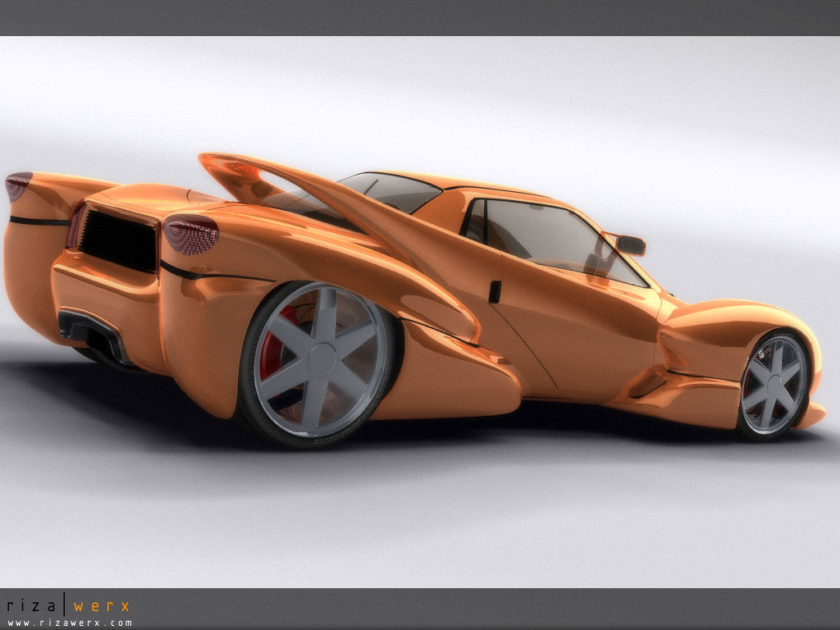Click the dark gray top banner bar

(x=420, y=17)
